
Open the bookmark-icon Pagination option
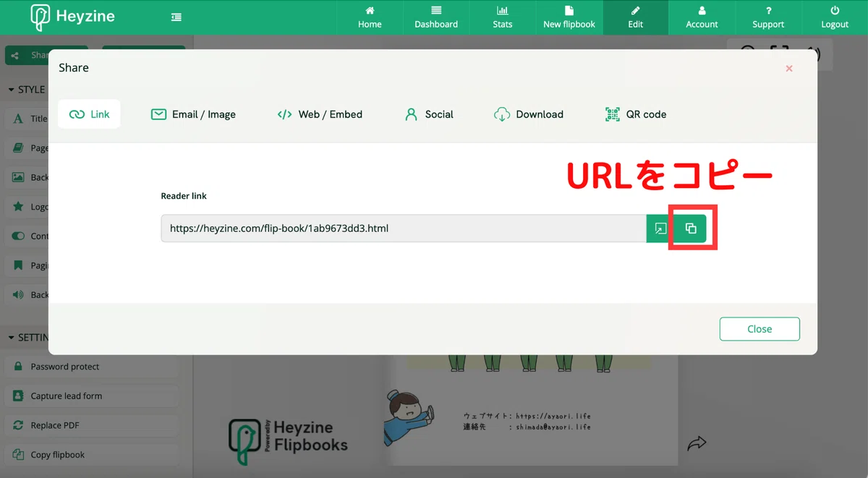tap(27, 266)
